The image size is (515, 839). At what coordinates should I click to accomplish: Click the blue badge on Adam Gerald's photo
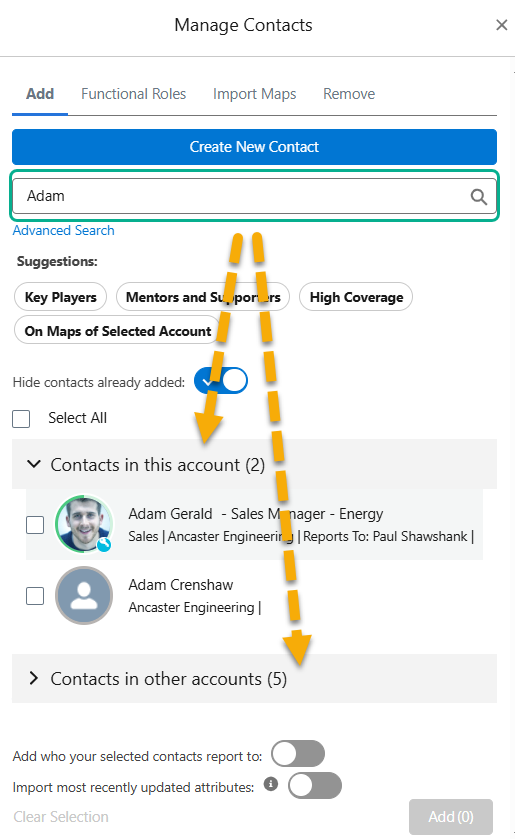point(104,545)
